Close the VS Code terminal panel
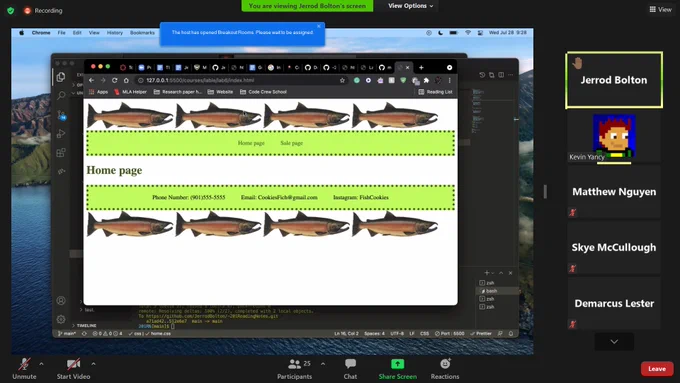 (510, 273)
